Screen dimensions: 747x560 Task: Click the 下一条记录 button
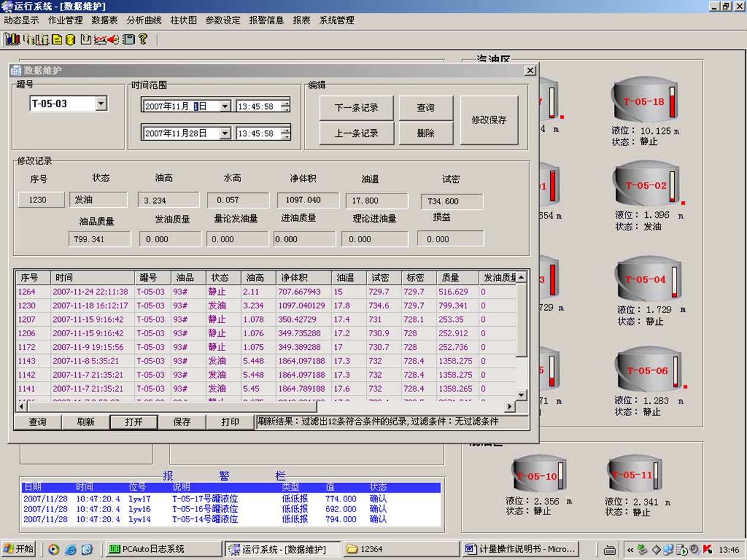point(356,108)
